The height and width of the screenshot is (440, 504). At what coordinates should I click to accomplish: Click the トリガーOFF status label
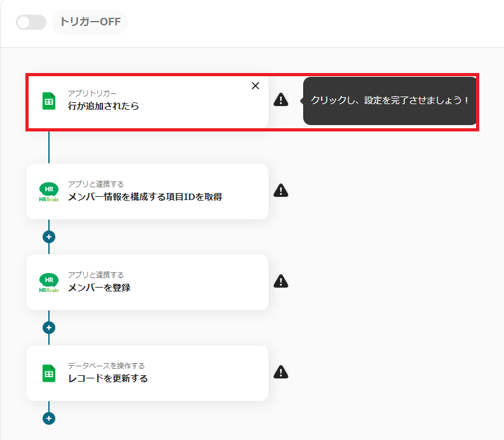pos(90,22)
